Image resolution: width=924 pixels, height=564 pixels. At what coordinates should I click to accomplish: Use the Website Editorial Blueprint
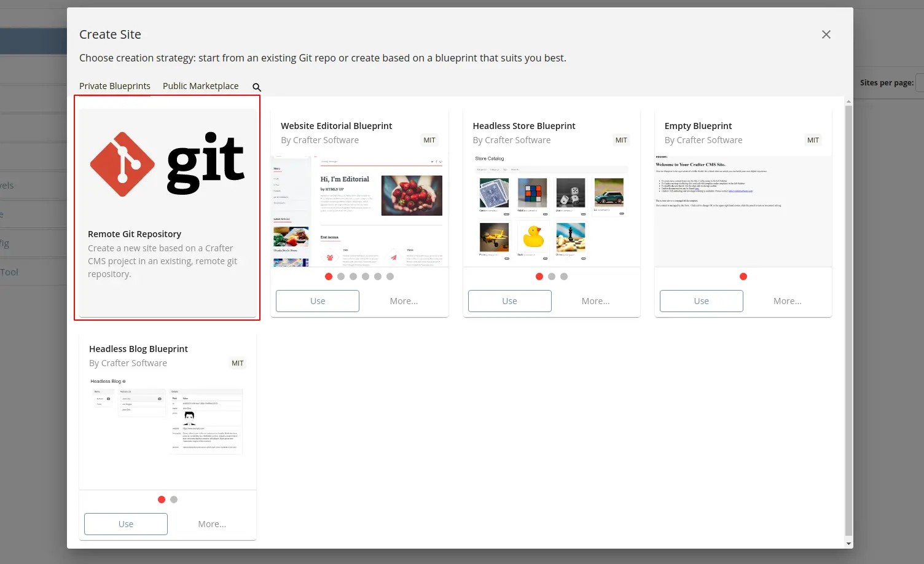pos(318,301)
